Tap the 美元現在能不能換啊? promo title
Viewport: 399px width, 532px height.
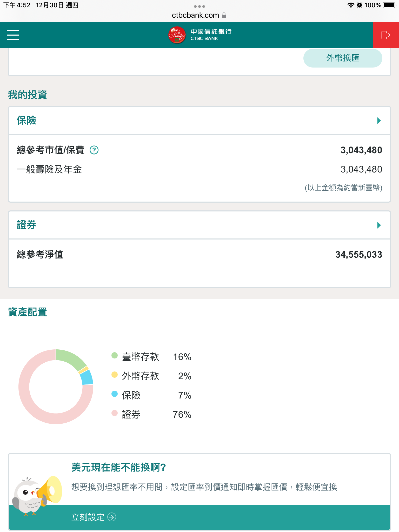click(119, 467)
